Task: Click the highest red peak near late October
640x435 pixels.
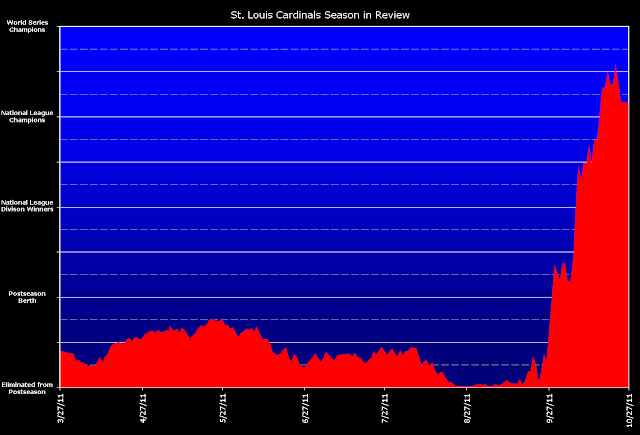Action: [x=615, y=66]
